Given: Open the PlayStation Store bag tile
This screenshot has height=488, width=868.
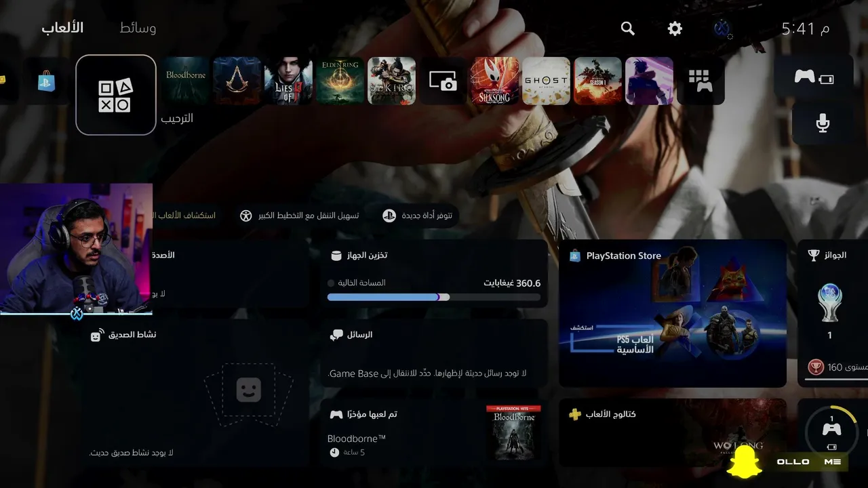Looking at the screenshot, I should point(46,81).
